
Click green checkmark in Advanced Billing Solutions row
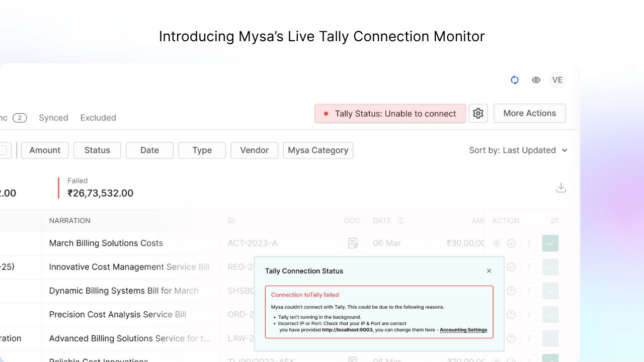pos(550,338)
